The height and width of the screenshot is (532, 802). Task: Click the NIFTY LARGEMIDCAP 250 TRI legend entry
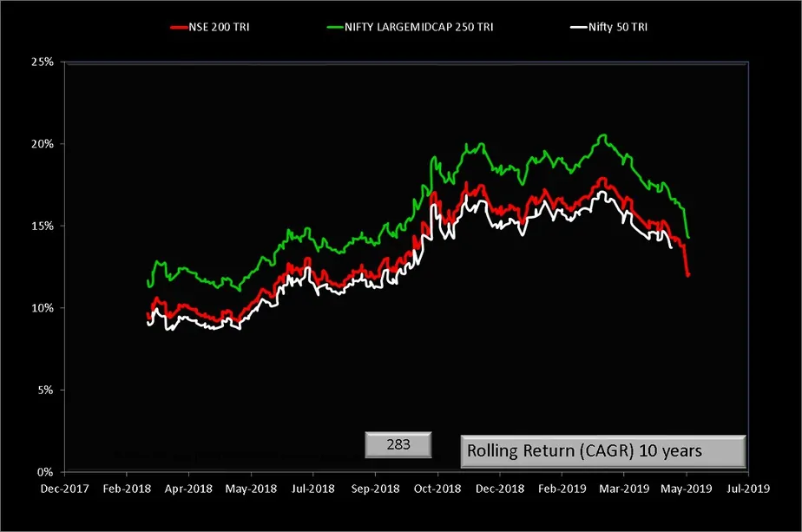point(411,27)
